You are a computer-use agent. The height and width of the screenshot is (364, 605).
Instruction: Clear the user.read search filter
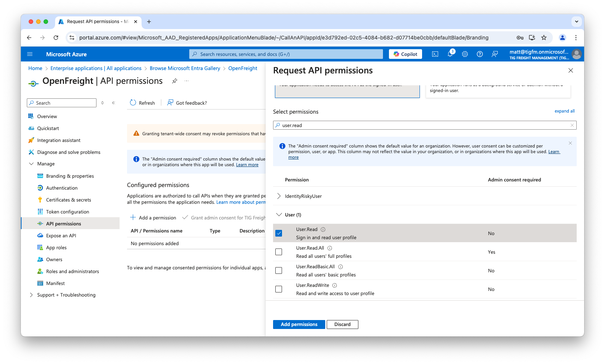click(x=572, y=125)
